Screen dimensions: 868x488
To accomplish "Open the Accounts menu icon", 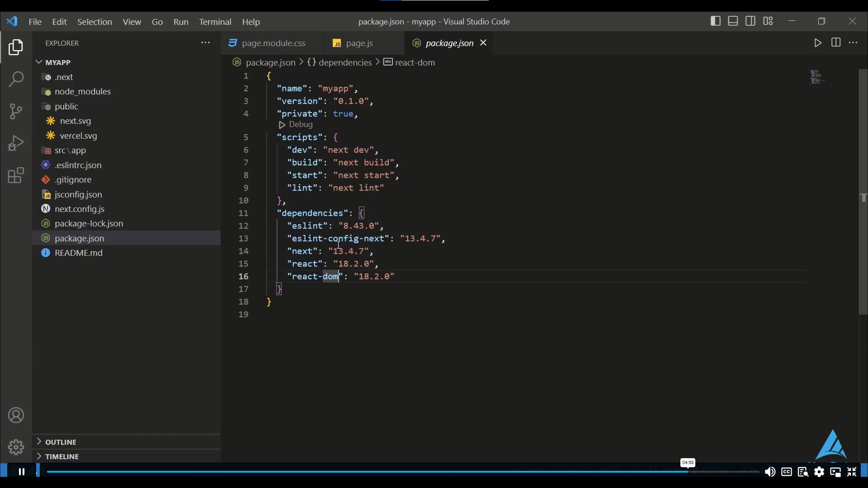I will (16, 415).
